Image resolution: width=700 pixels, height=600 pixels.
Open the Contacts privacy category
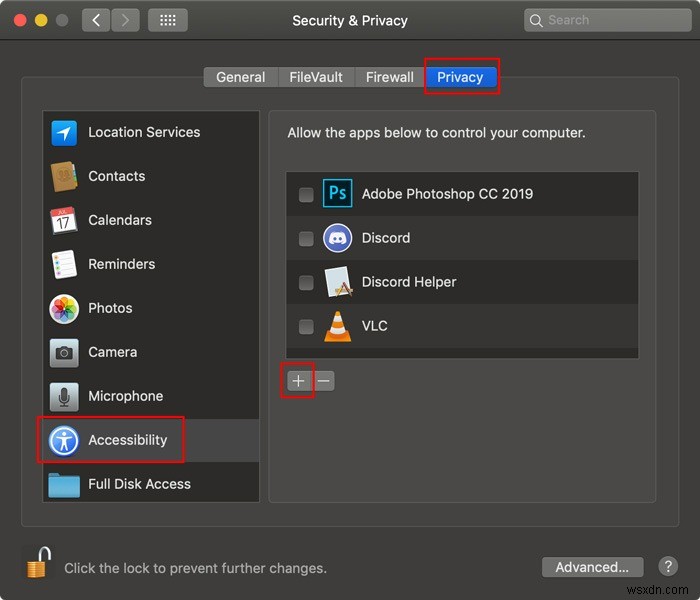tap(151, 176)
